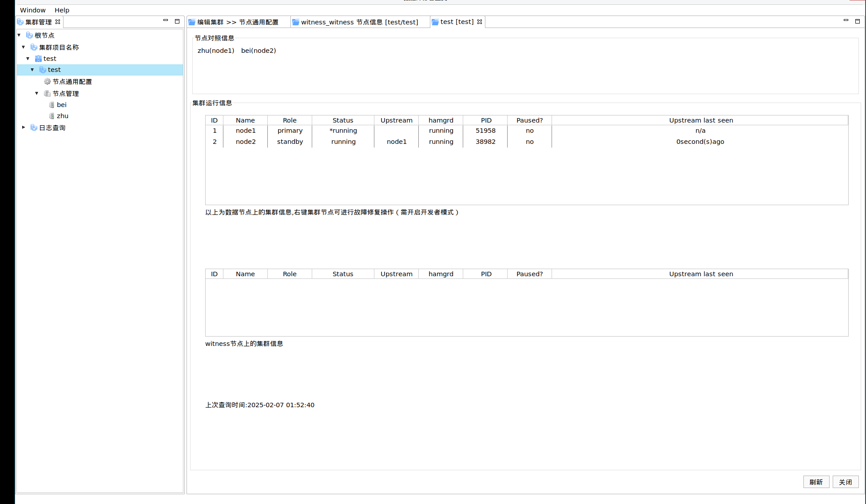Open the Help menu
The width and height of the screenshot is (866, 504).
pyautogui.click(x=62, y=10)
